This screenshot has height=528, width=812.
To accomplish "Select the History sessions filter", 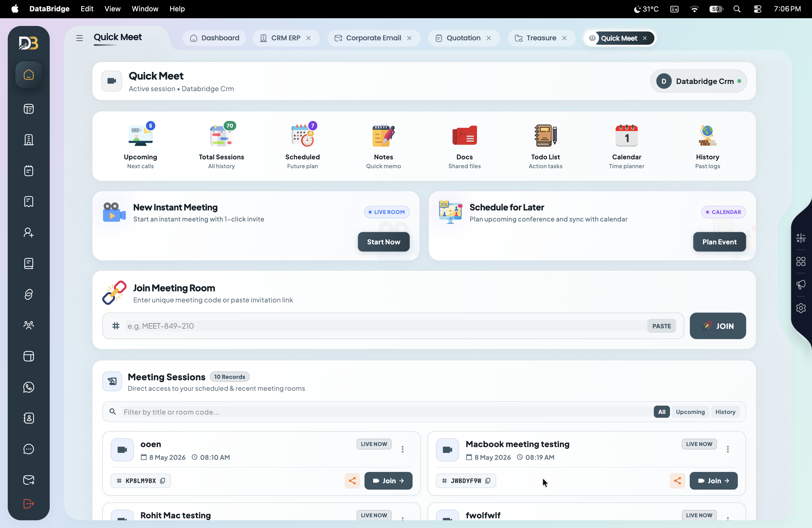I will tap(725, 412).
